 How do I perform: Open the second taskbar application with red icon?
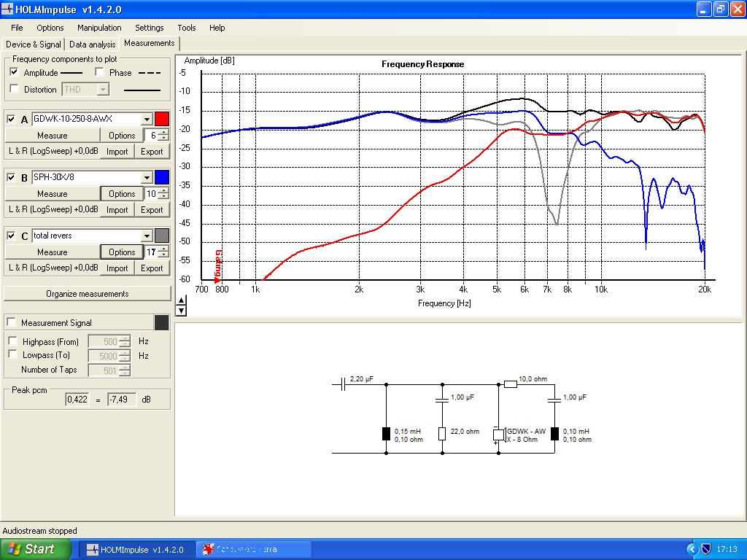click(x=255, y=550)
